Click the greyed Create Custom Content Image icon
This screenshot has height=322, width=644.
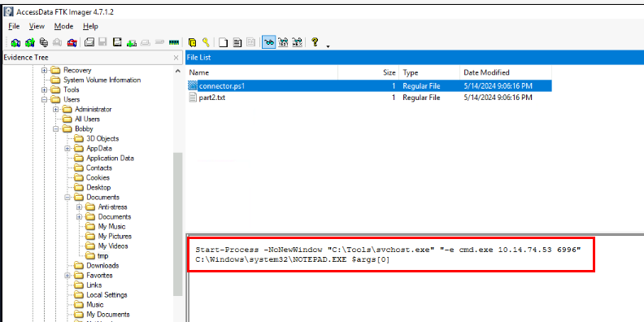tap(146, 42)
